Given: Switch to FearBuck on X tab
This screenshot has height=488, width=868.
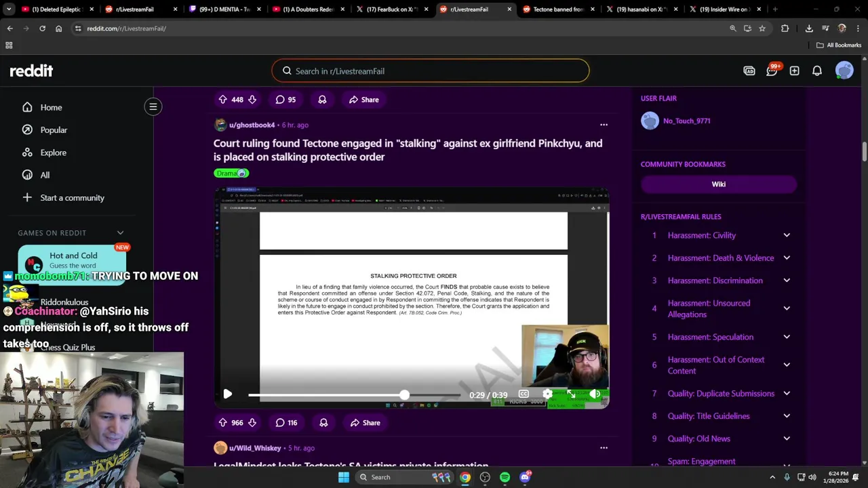Looking at the screenshot, I should (x=392, y=9).
